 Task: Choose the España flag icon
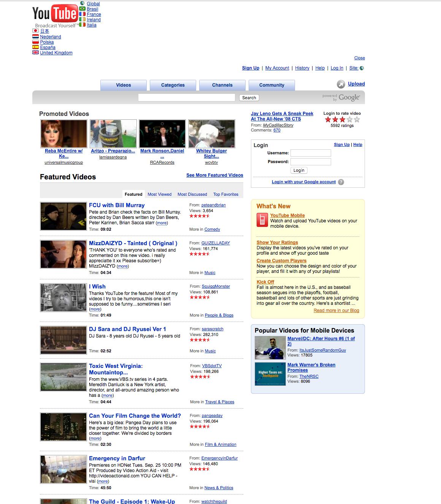point(36,47)
